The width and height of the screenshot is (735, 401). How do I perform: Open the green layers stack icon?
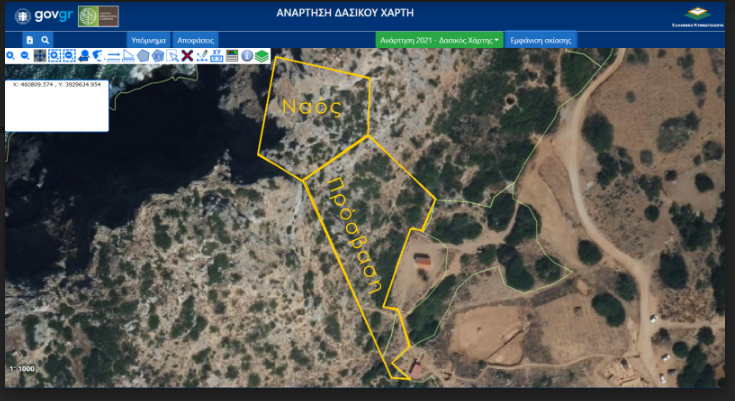(x=261, y=55)
